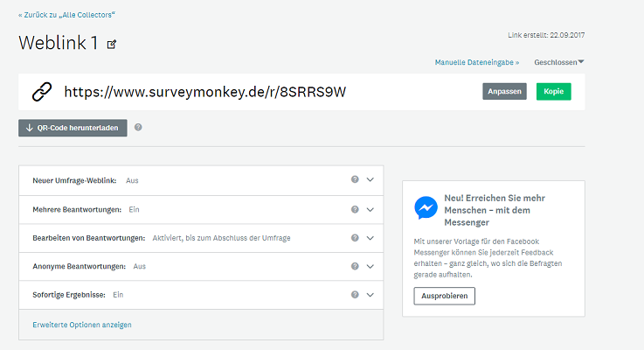Viewport: 644px width, 350px height.
Task: Open help for Bearbeiten von Beantwortungen
Action: pos(355,237)
